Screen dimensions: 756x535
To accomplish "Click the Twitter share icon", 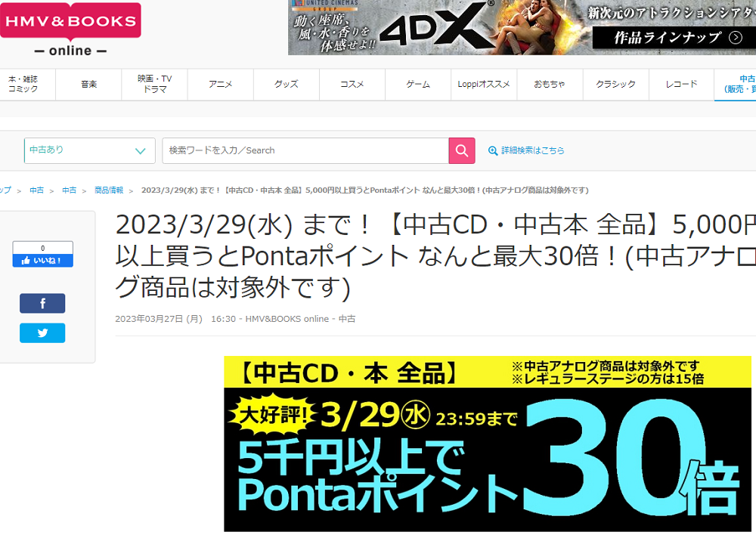I will tap(42, 333).
